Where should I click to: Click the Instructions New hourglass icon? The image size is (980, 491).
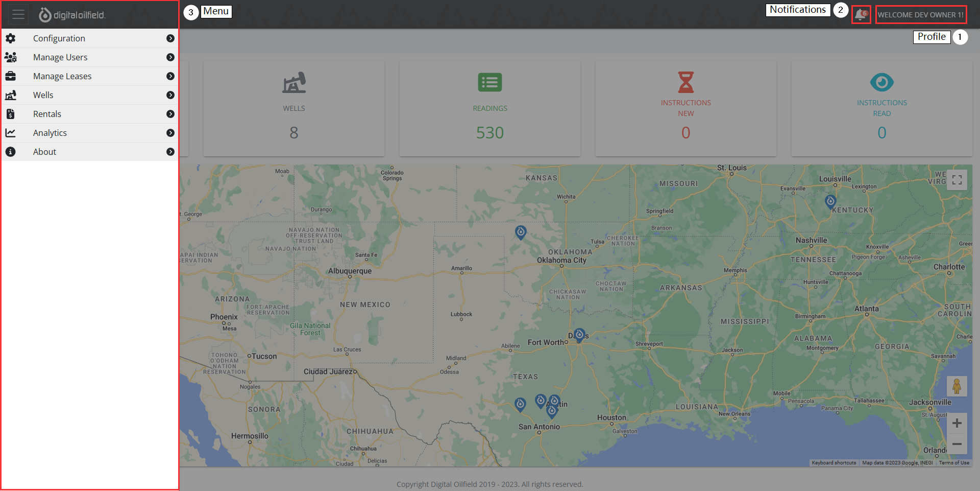pyautogui.click(x=685, y=82)
